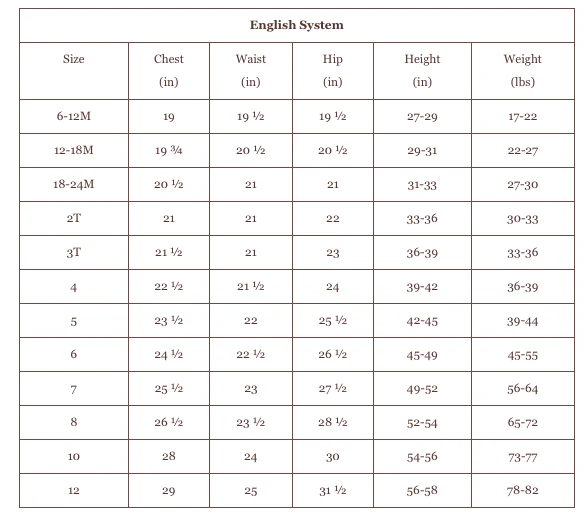The image size is (587, 515).
Task: Click weight value 45-55 for size 6
Action: [x=523, y=355]
